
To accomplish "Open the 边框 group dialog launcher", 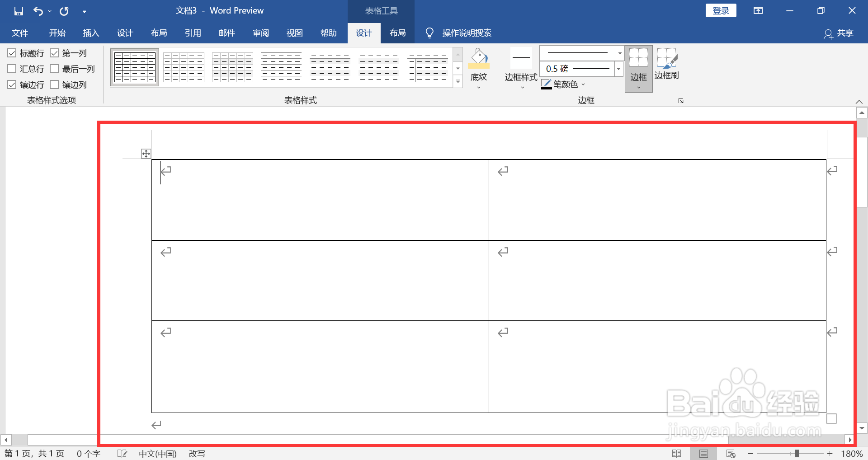I will coord(680,101).
